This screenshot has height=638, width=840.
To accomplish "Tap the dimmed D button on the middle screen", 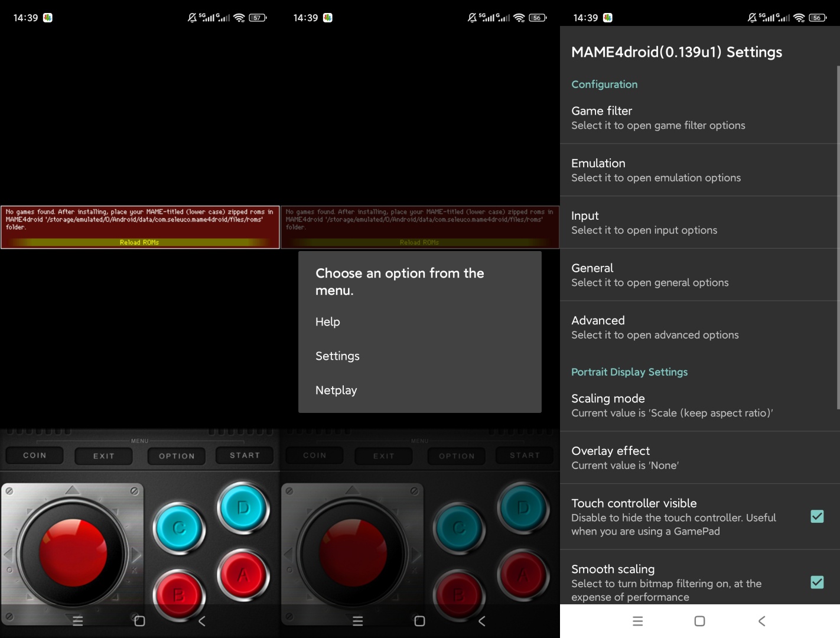I will [x=523, y=508].
